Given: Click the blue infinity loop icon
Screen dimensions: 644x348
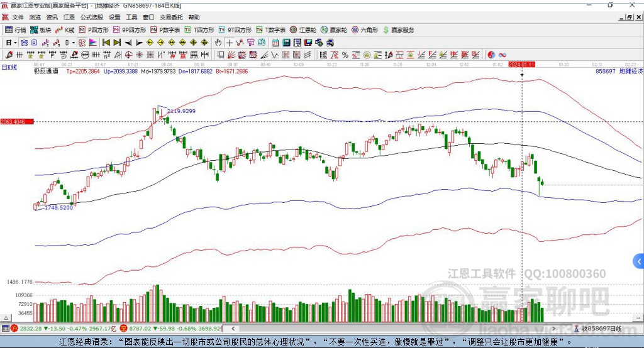Looking at the screenshot, I should pos(502,55).
